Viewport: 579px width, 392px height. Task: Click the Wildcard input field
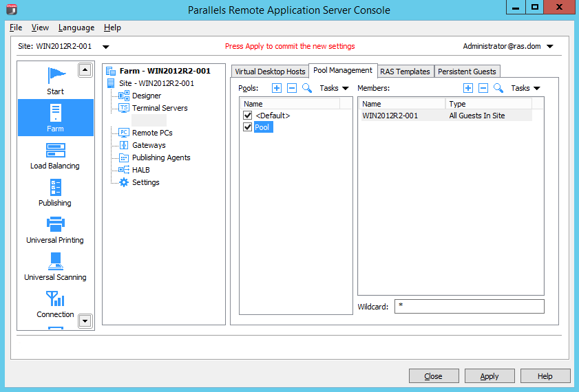(x=470, y=307)
